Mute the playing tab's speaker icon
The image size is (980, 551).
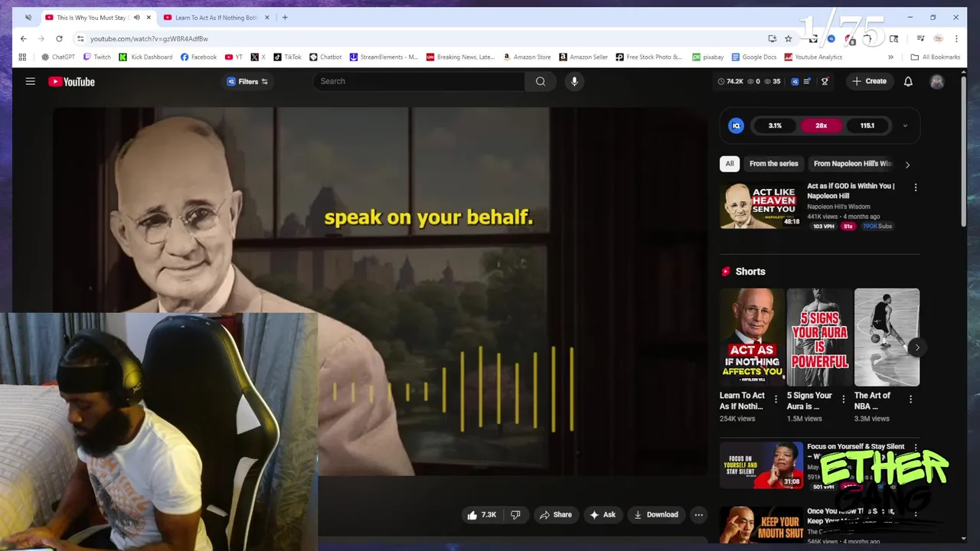[137, 18]
